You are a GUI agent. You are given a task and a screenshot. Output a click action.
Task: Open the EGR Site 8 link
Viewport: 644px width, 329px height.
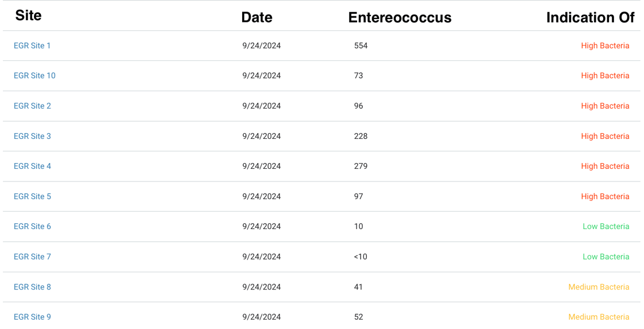coord(32,287)
